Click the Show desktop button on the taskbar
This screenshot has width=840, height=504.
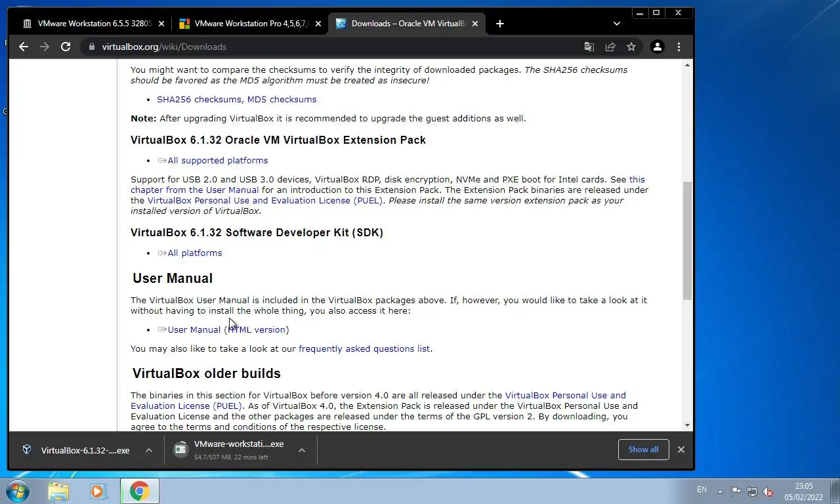(x=835, y=491)
